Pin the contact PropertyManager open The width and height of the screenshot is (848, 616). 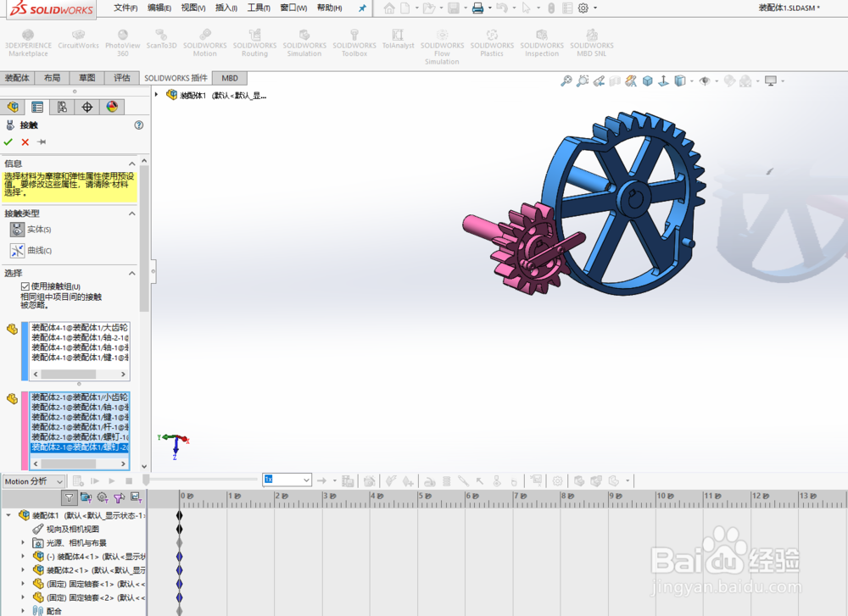click(x=42, y=142)
